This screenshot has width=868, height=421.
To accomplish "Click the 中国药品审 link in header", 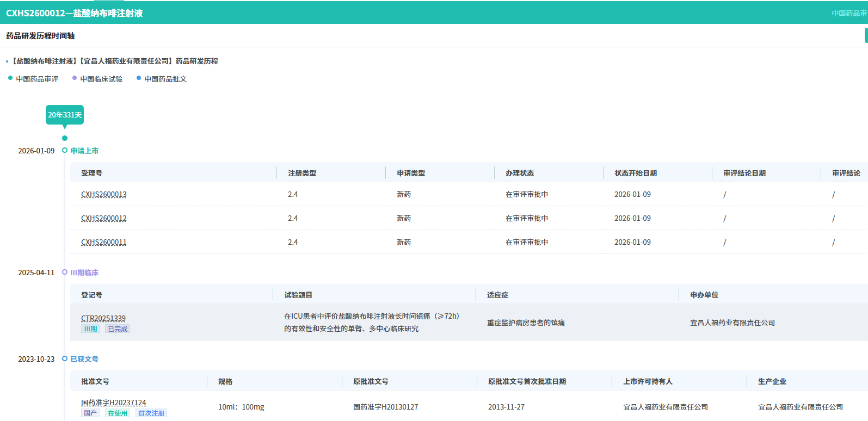I will click(849, 13).
